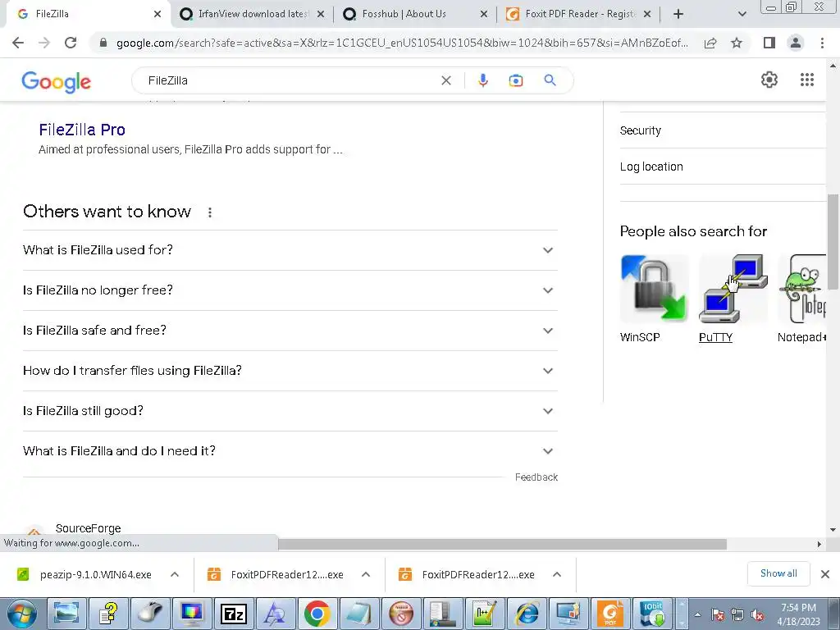
Task: View site information lock icon
Action: [x=103, y=43]
